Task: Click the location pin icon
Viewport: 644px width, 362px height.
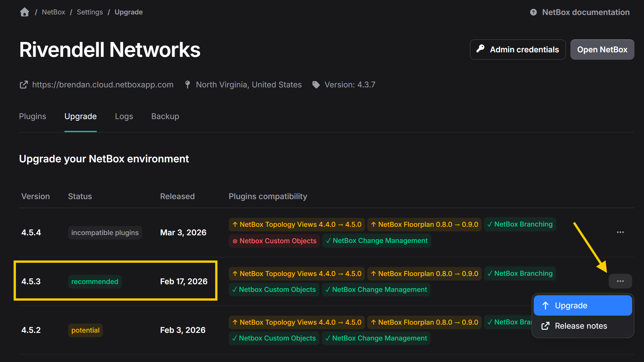Action: pos(187,85)
